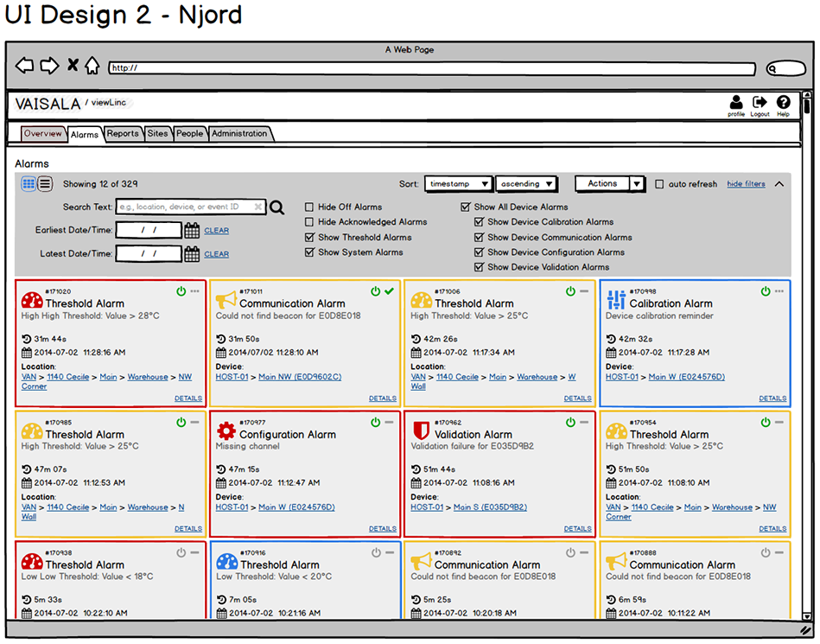Click the hide filters link
This screenshot has width=820, height=644.
(x=746, y=184)
